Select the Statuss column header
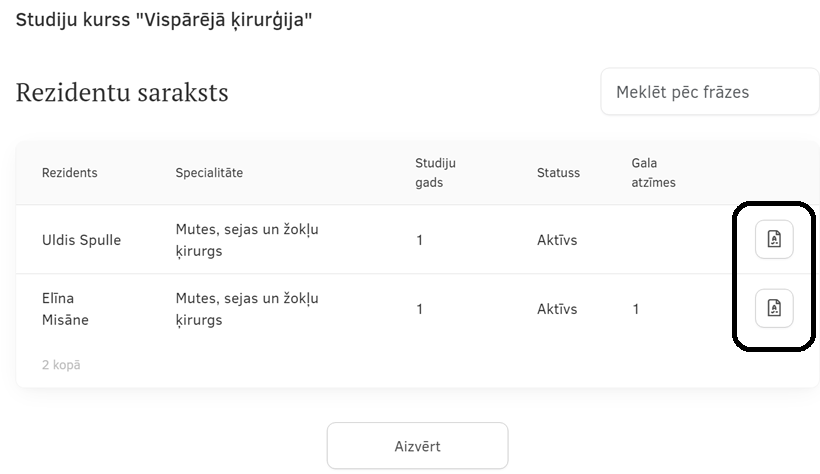This screenshot has height=474, width=820. click(x=558, y=173)
